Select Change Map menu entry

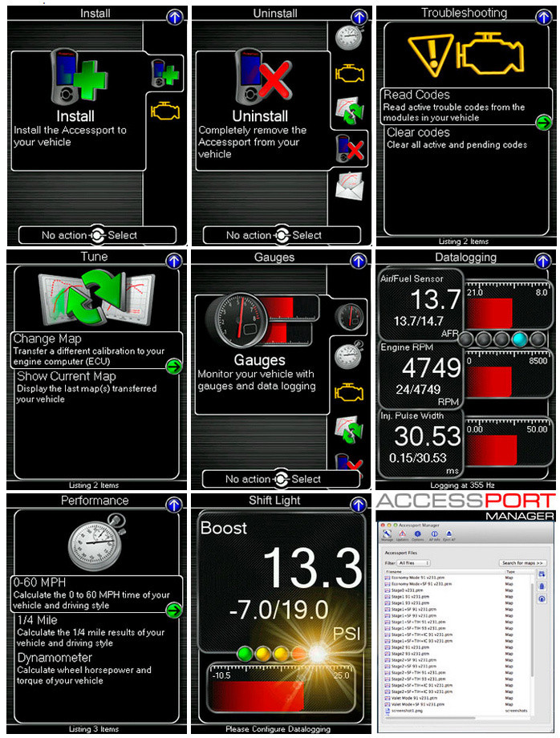click(x=96, y=350)
